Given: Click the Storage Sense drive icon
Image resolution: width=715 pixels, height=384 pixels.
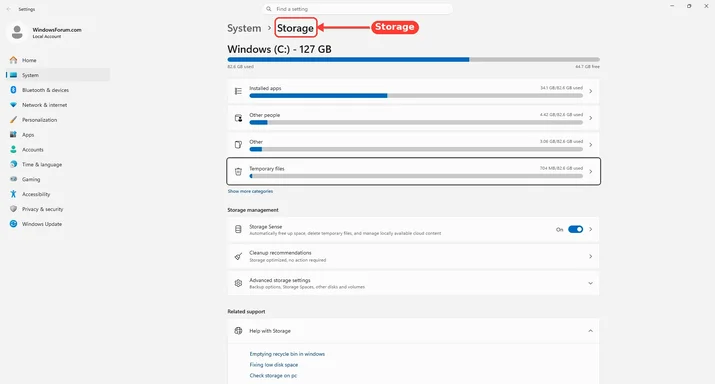Looking at the screenshot, I should click(x=238, y=229).
